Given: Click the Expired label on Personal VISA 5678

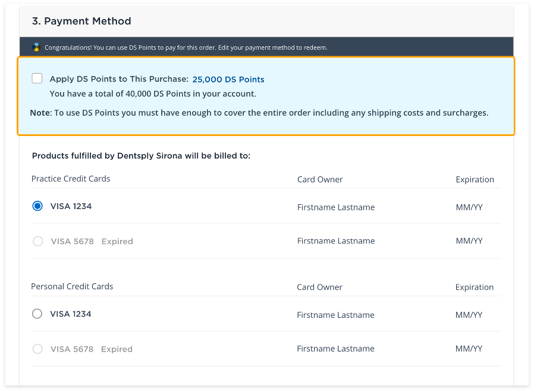Looking at the screenshot, I should tap(117, 349).
